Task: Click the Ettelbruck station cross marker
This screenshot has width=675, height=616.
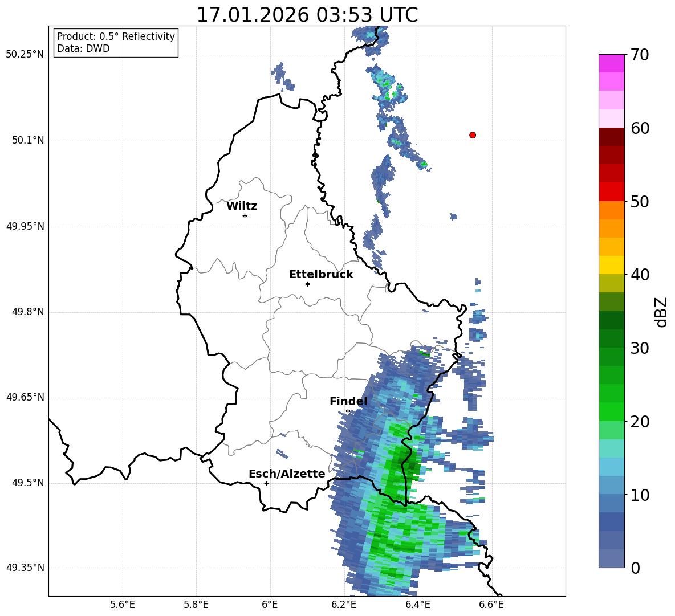Action: click(x=307, y=284)
